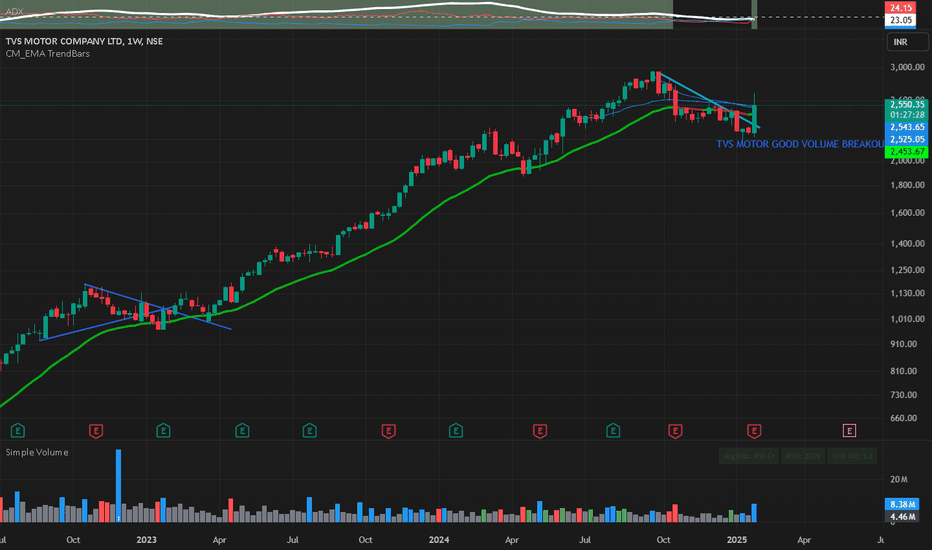Click the red earnings marker below January 2025 candles
Screen dimensions: 932x550
[x=754, y=430]
